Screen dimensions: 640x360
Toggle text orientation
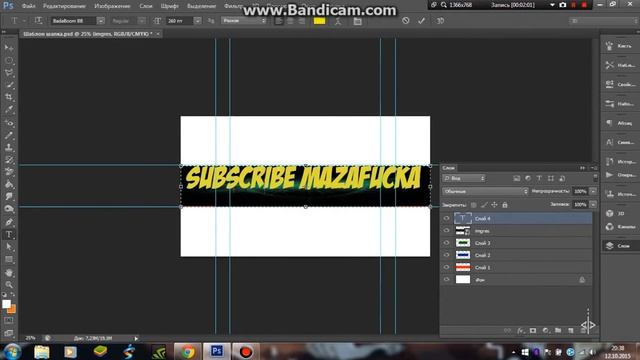pos(38,20)
